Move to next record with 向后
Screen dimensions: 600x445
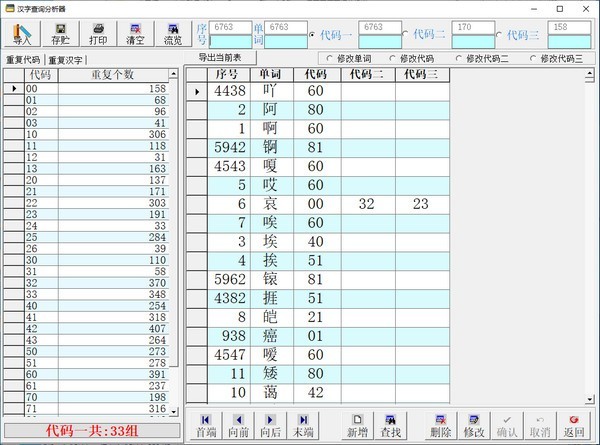point(271,426)
